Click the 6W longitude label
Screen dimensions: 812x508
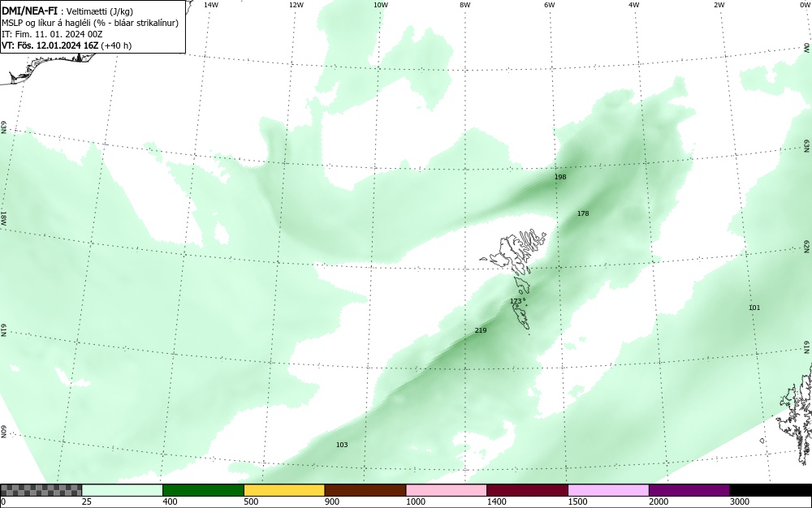pyautogui.click(x=550, y=5)
